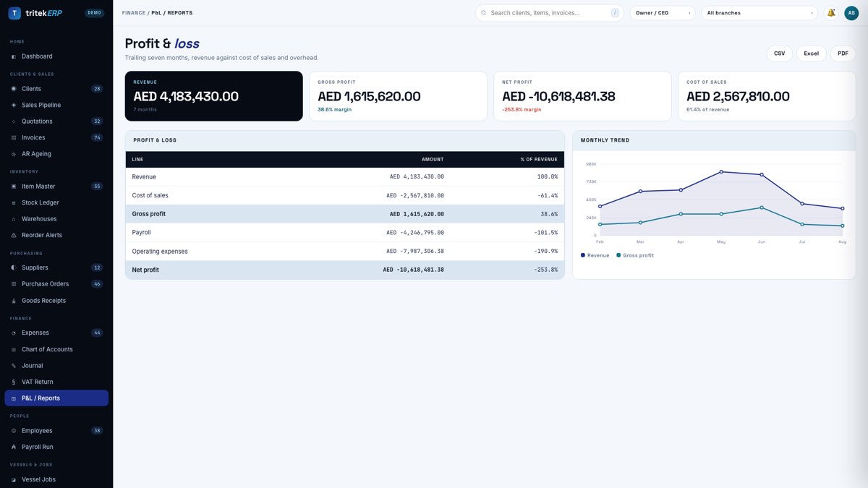
Task: Click amount AED -4,246,795.00
Action: point(415,233)
